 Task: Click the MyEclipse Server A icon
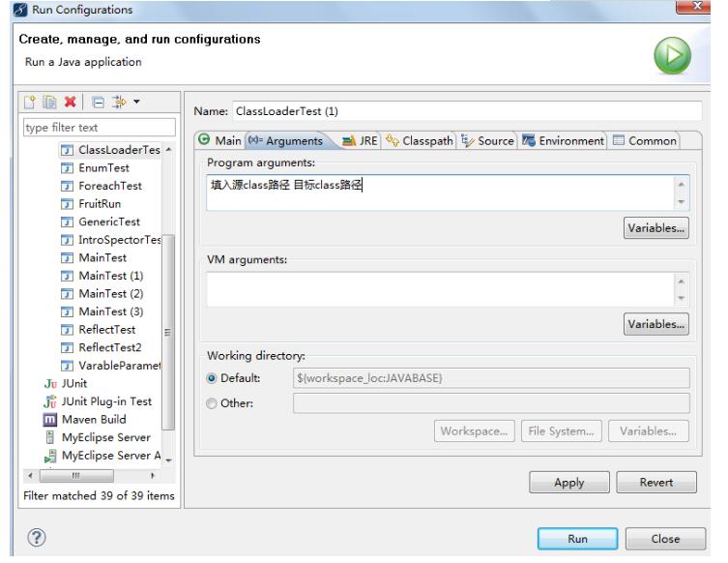[x=50, y=457]
